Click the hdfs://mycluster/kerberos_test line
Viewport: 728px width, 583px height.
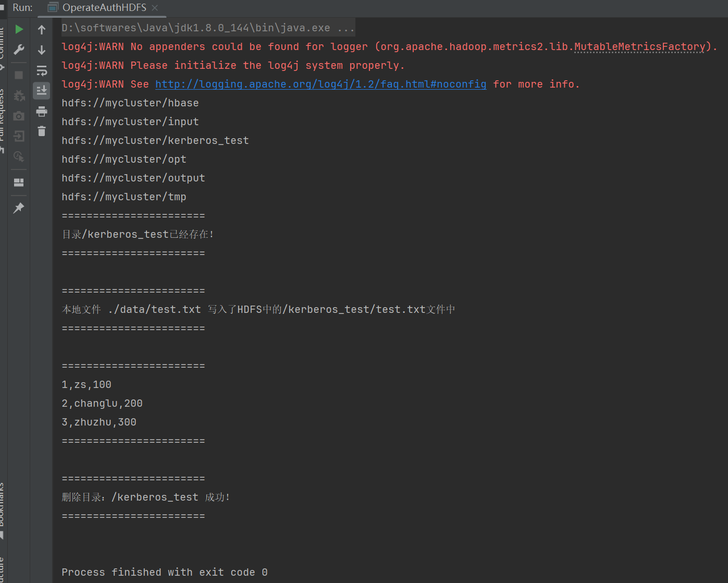(155, 140)
